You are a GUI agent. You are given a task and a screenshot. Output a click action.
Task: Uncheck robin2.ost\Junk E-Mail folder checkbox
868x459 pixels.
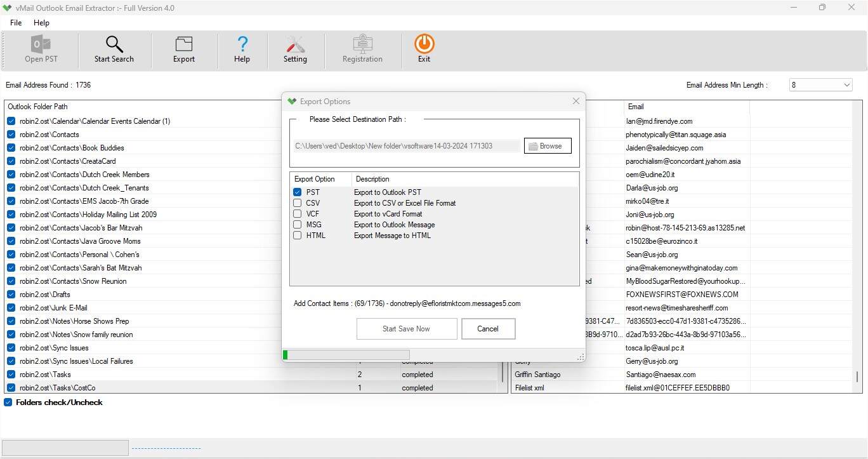pyautogui.click(x=11, y=308)
